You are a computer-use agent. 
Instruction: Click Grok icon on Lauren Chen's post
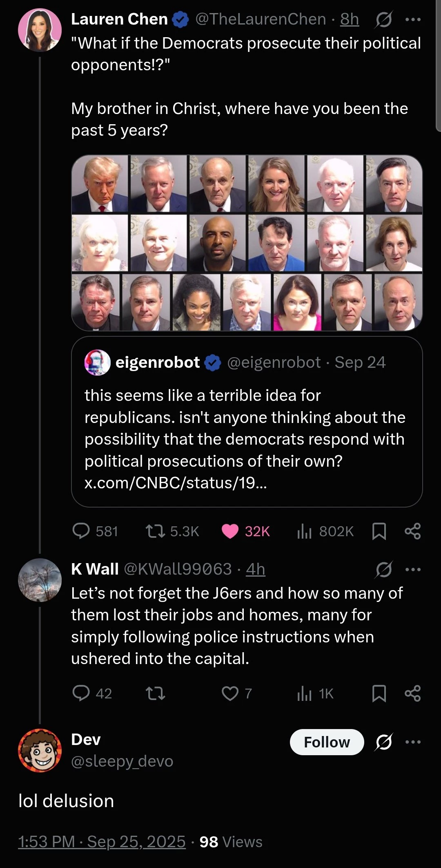point(384,19)
